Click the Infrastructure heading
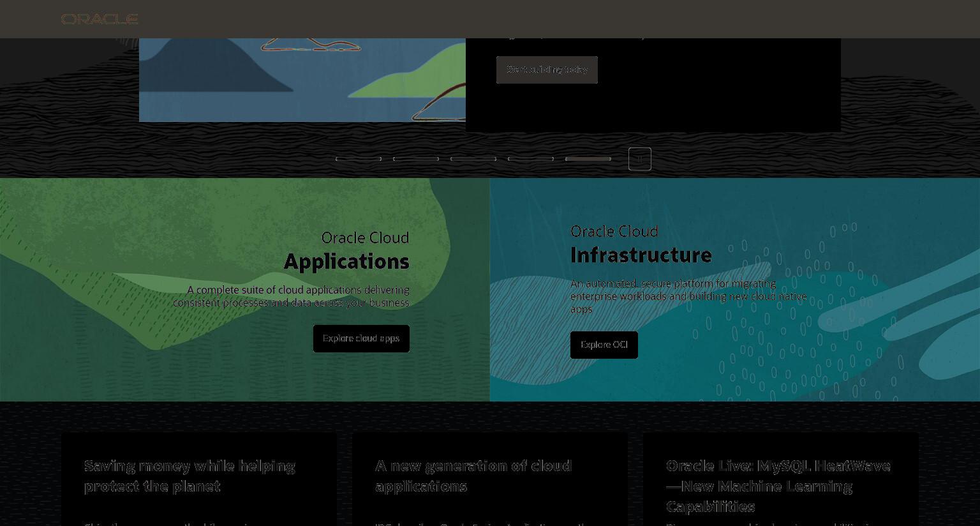Screen dimensions: 980x526 (641, 255)
